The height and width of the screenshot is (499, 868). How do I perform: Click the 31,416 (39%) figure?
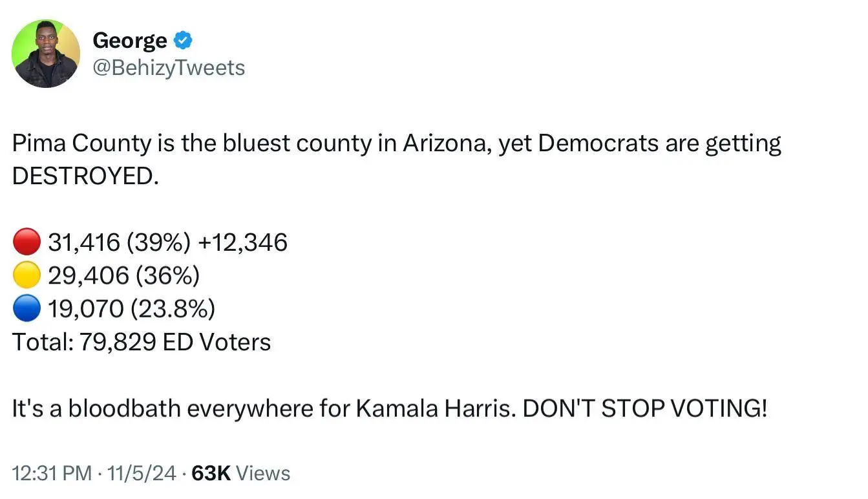pos(119,242)
